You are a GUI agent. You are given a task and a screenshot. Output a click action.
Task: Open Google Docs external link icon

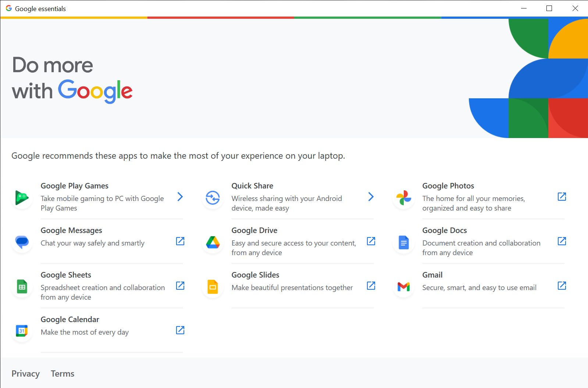click(x=562, y=241)
